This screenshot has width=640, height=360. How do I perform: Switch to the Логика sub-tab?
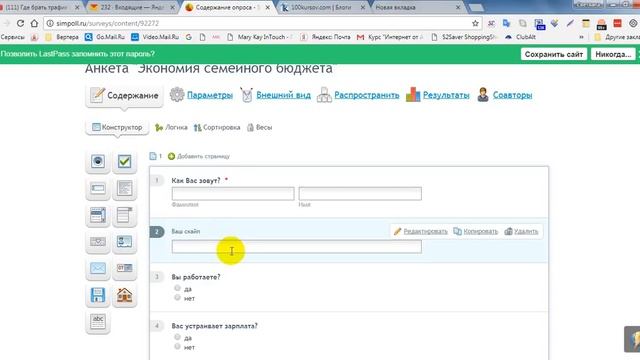(x=171, y=128)
